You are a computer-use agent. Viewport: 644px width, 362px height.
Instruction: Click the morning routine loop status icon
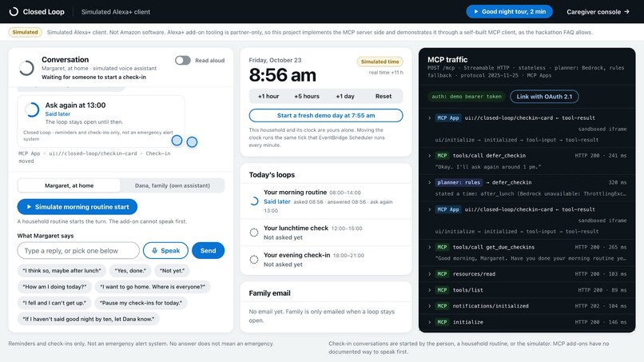[254, 201]
